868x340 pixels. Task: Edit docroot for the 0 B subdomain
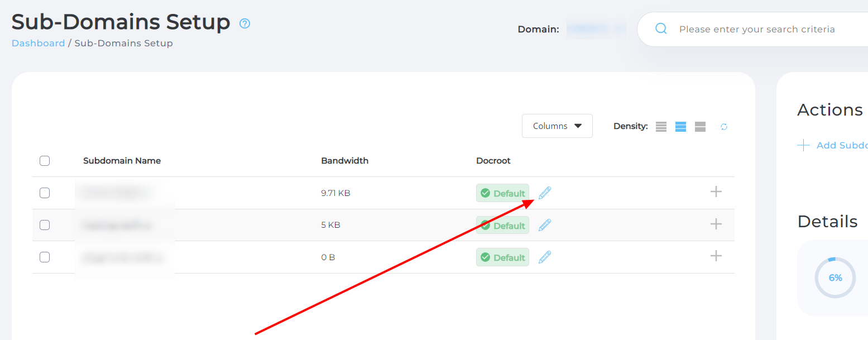[545, 257]
